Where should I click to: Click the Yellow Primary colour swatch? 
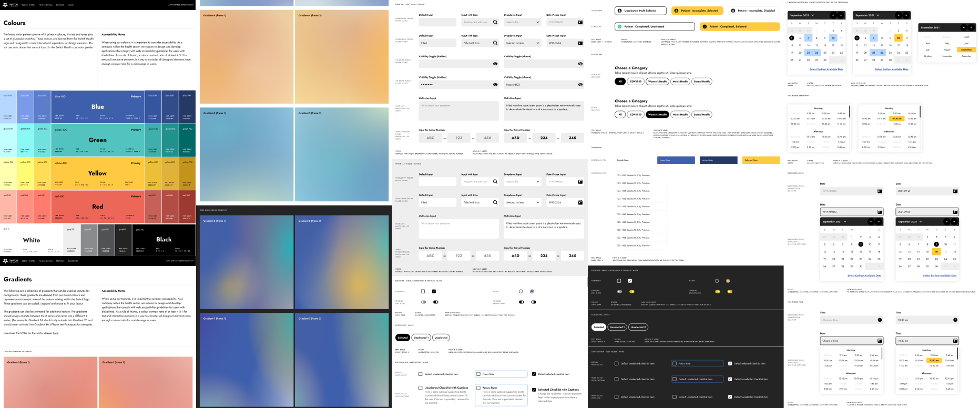pos(97,173)
